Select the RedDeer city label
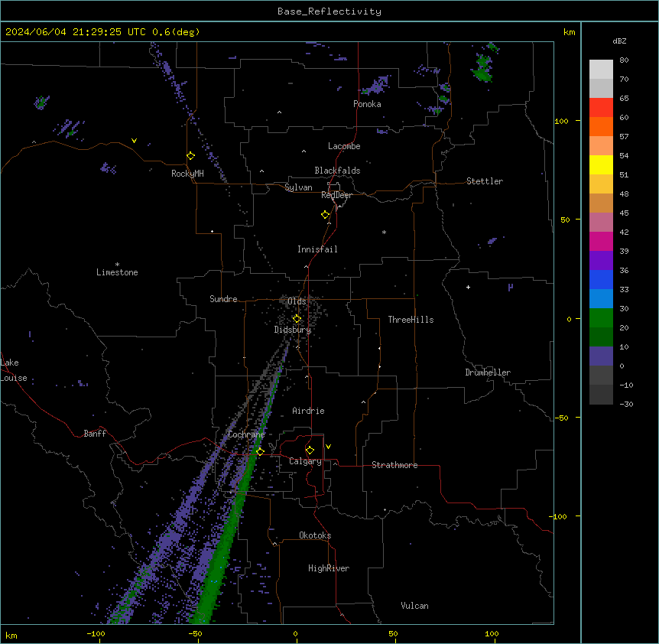The height and width of the screenshot is (644, 659). pyautogui.click(x=336, y=195)
